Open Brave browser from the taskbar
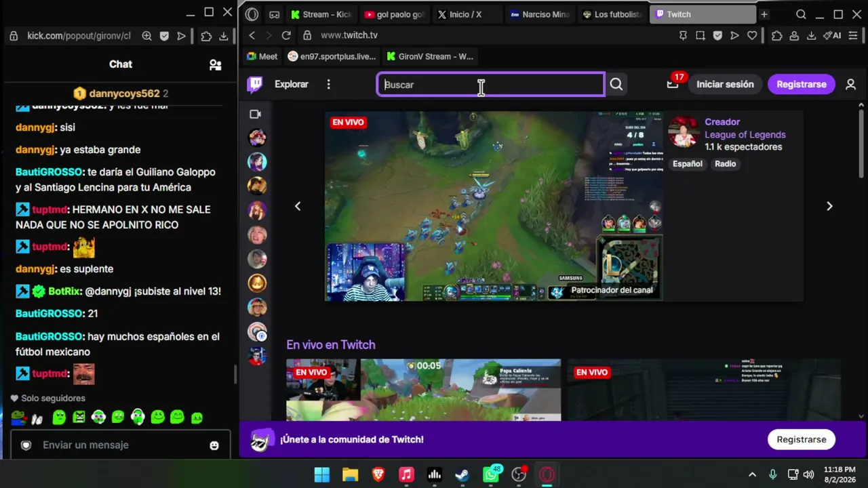 click(378, 474)
